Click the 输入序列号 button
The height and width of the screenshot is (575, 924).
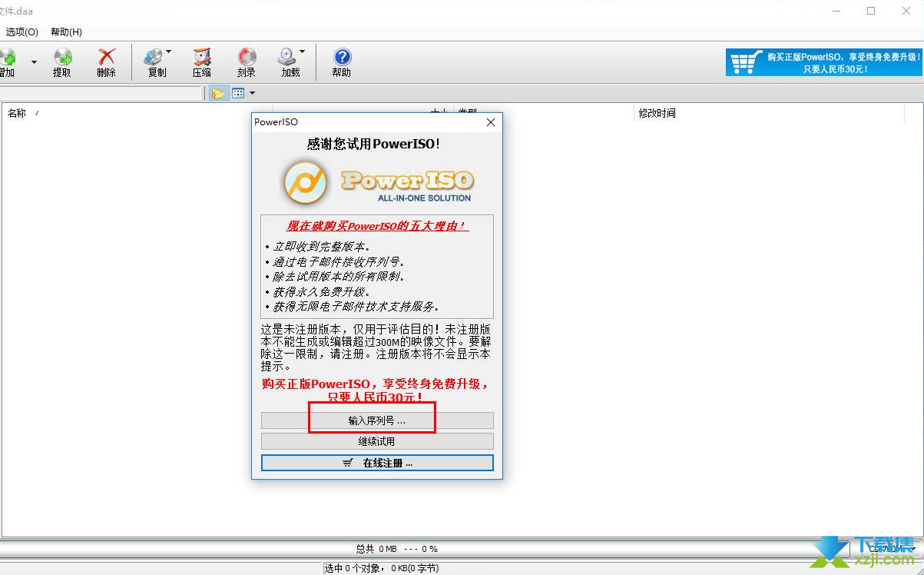click(x=377, y=420)
